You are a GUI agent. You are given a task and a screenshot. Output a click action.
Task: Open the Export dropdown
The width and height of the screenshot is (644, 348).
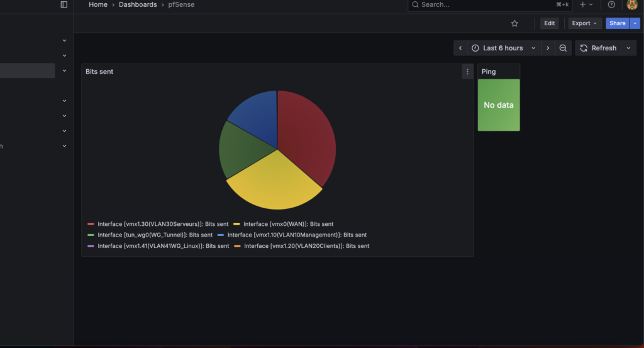click(x=585, y=23)
